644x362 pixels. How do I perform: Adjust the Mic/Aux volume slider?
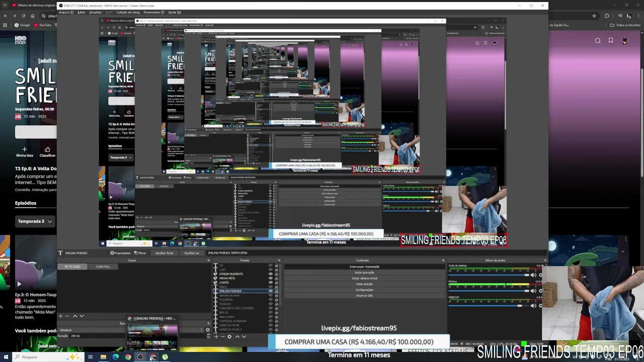[x=488, y=291]
